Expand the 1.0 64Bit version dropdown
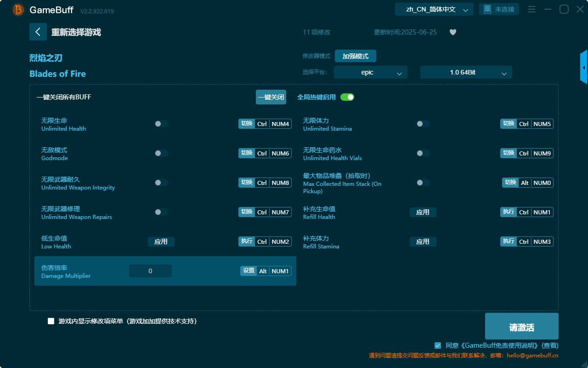Image resolution: width=588 pixels, height=368 pixels. [466, 72]
